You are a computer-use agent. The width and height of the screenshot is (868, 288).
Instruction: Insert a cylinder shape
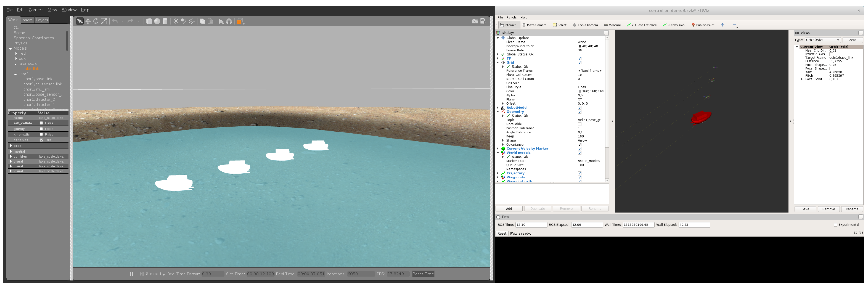[165, 21]
